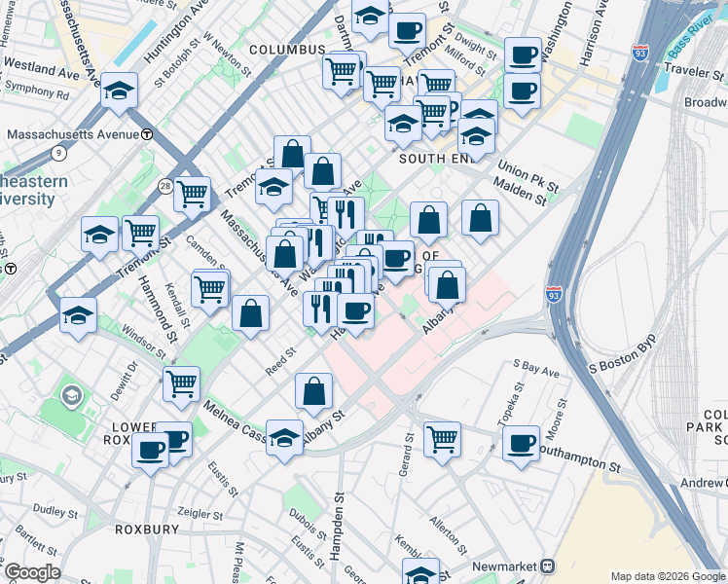The height and width of the screenshot is (584, 728).
Task: Click the Dwight St label
Action: pos(475,46)
